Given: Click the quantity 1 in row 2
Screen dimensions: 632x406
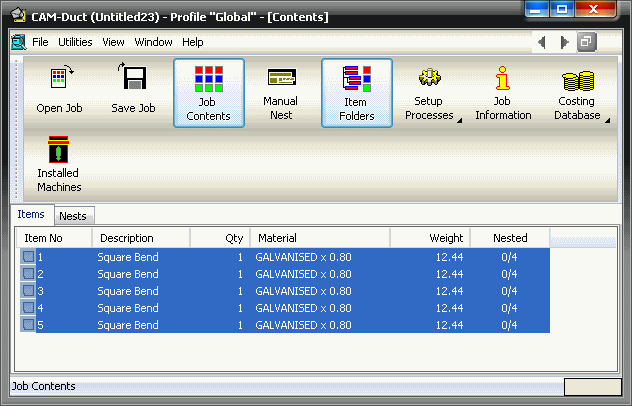Looking at the screenshot, I should tap(240, 274).
